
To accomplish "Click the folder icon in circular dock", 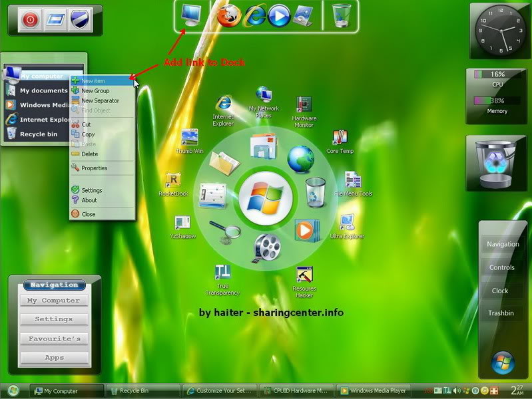I will tap(224, 163).
